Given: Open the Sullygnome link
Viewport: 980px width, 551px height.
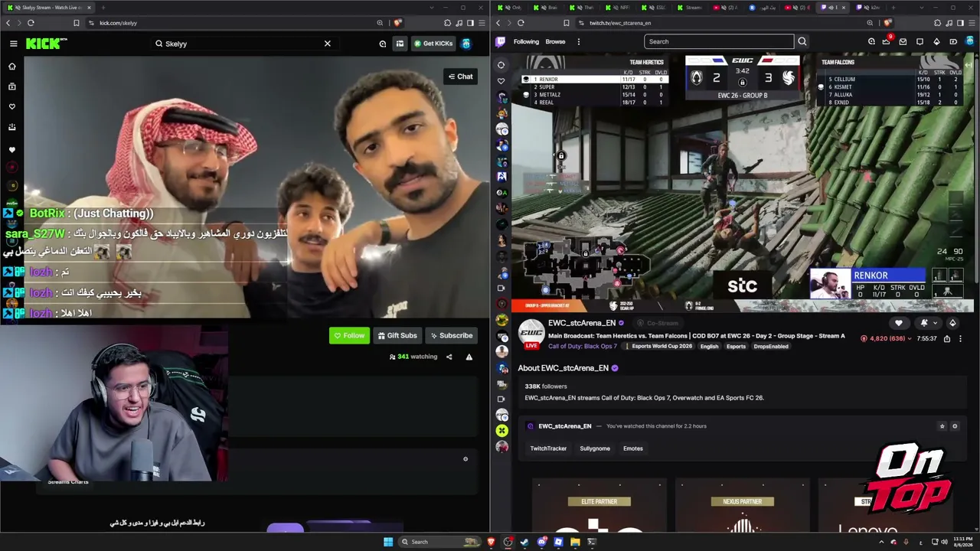Looking at the screenshot, I should point(595,448).
